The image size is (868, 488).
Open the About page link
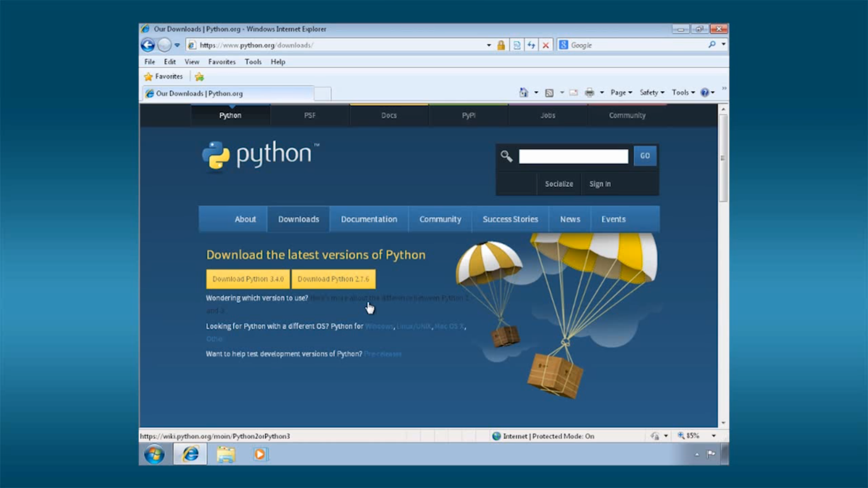(x=245, y=219)
